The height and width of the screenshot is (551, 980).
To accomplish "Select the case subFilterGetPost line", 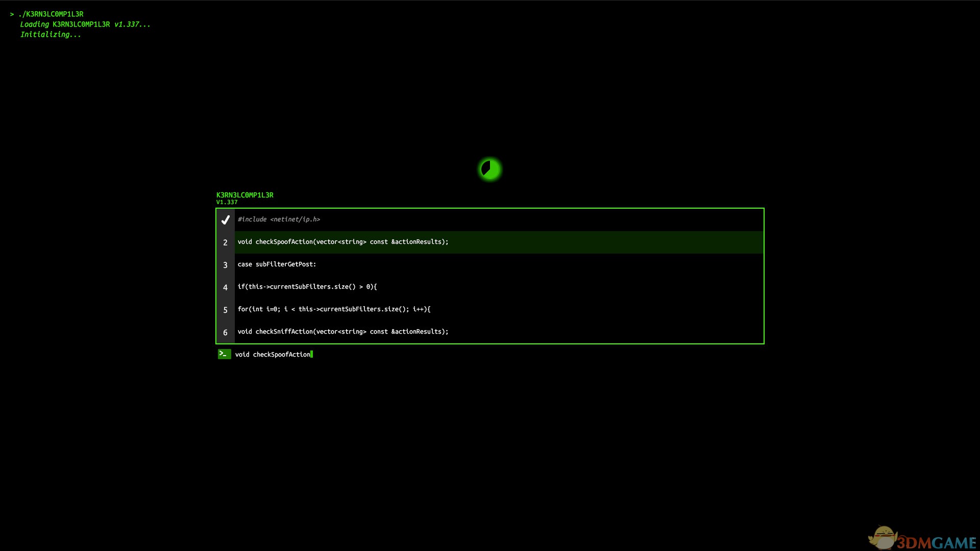I will (277, 264).
